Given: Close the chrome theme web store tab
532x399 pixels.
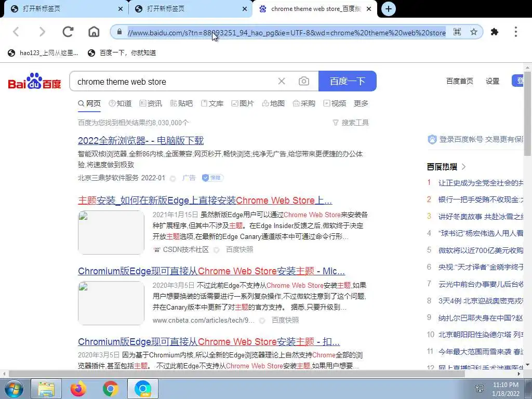Looking at the screenshot, I should tap(369, 9).
